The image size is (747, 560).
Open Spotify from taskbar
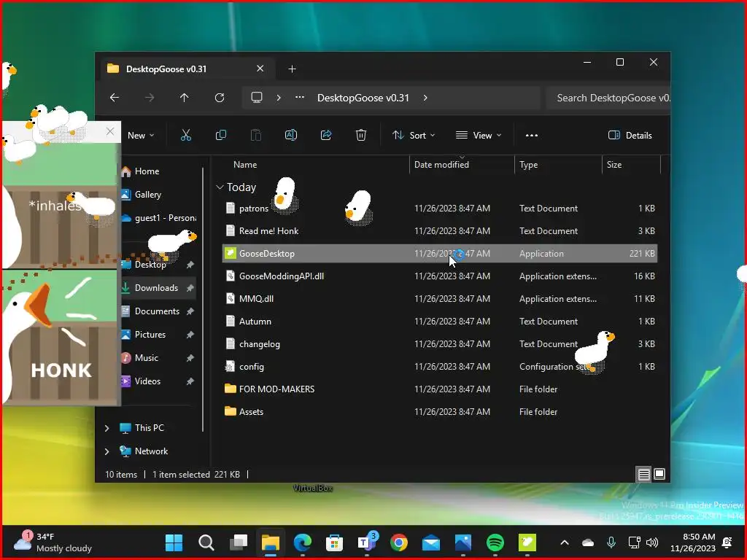(x=495, y=542)
